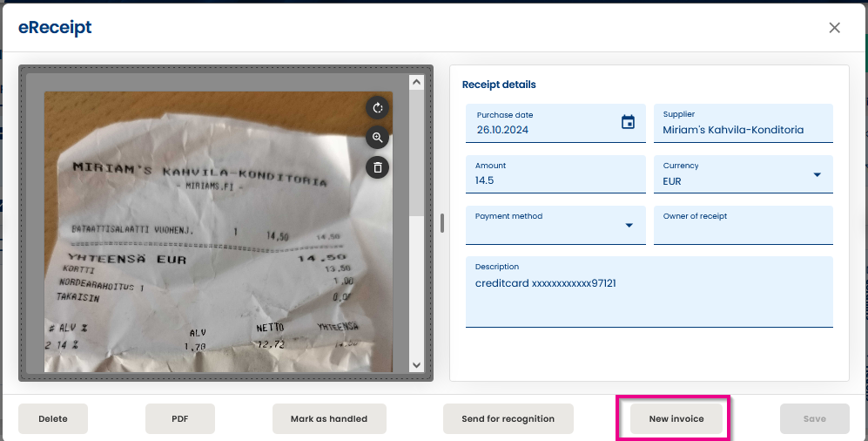Click the New invoice button
The width and height of the screenshot is (868, 441).
click(676, 419)
